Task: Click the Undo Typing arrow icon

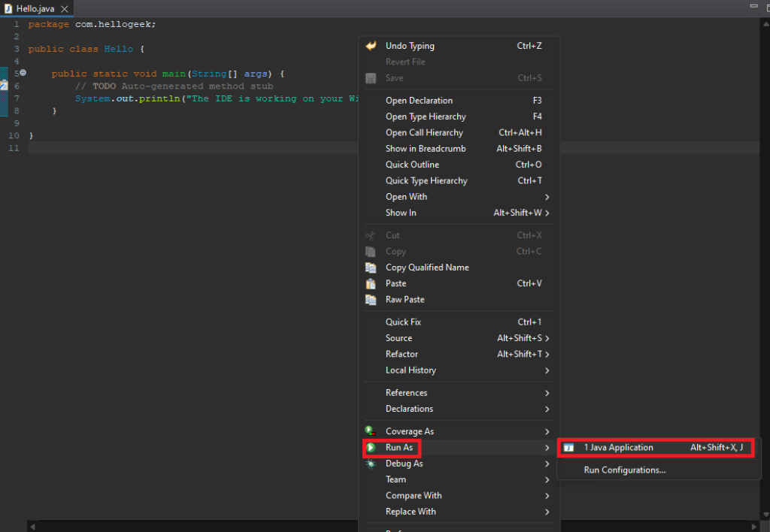Action: click(x=371, y=46)
